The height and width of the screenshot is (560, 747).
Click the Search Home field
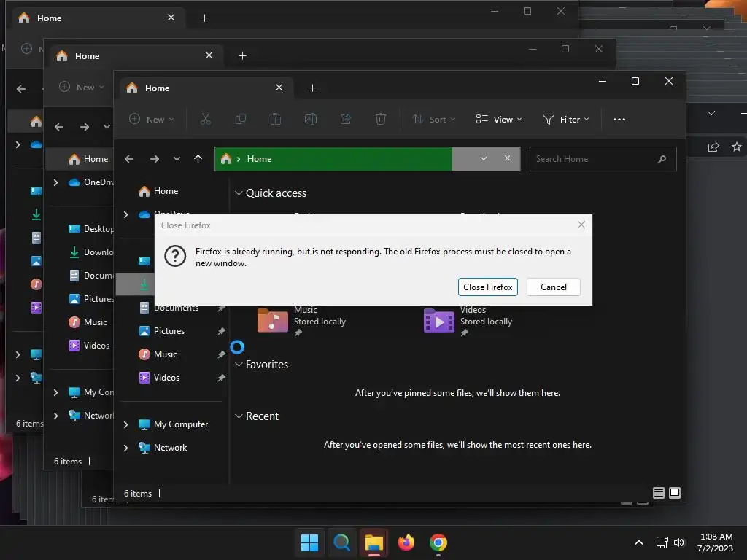click(603, 159)
